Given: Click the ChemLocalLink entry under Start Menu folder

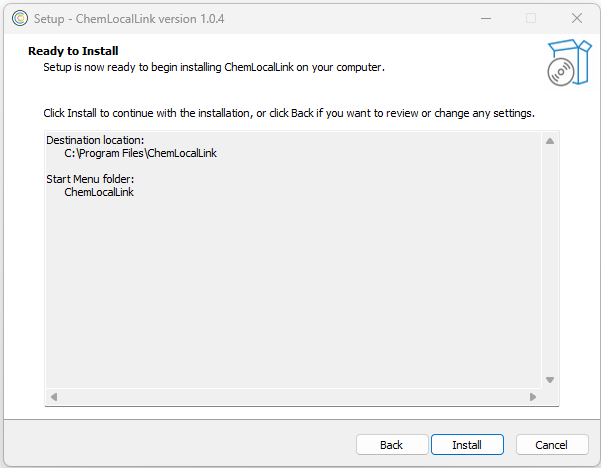Looking at the screenshot, I should coord(99,192).
